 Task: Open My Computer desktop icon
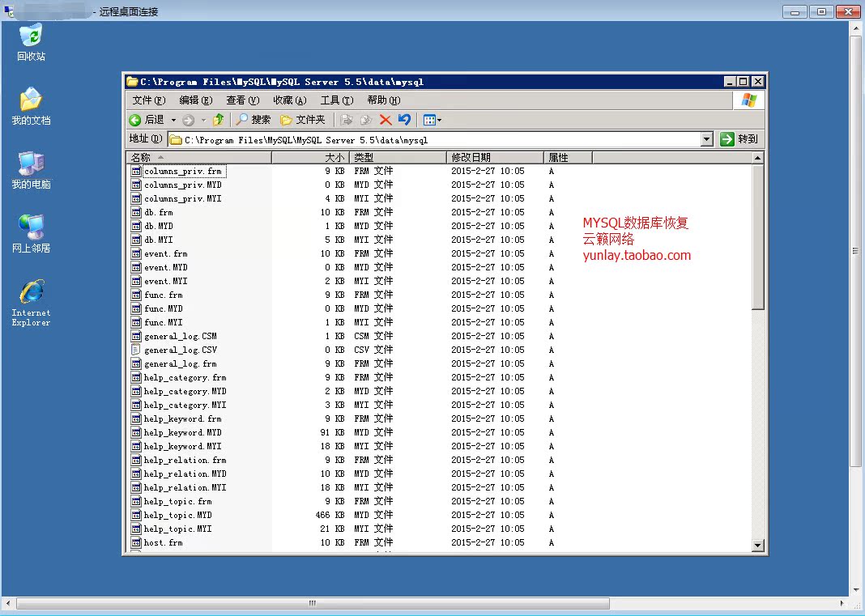[x=31, y=171]
